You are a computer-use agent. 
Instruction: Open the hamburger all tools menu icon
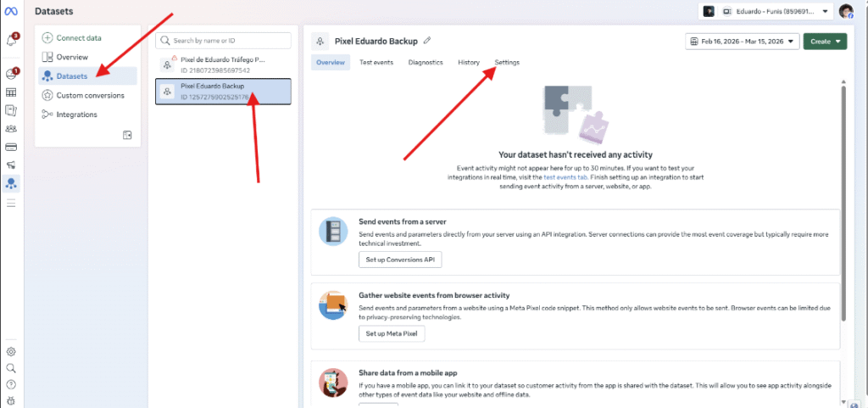click(x=11, y=203)
